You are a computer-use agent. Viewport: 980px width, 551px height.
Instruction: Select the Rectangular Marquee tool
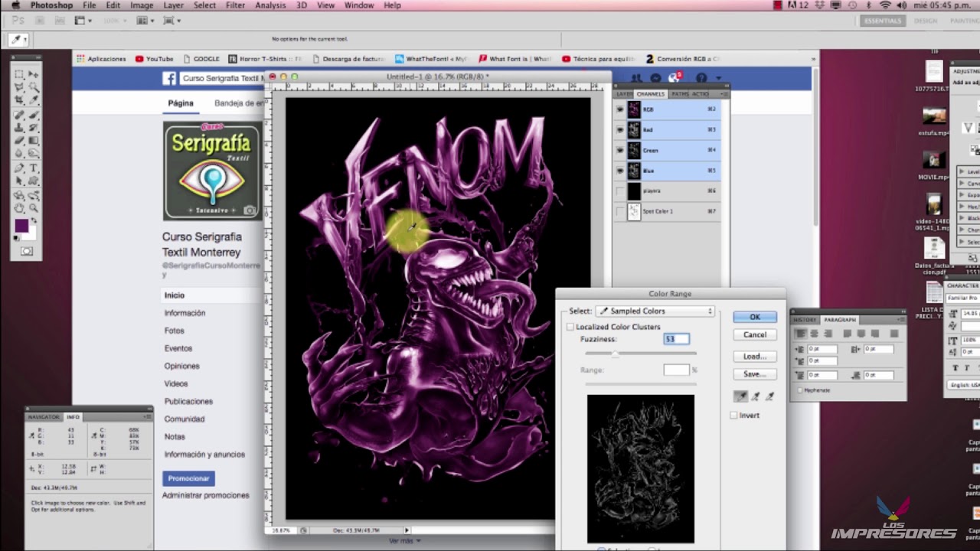tap(19, 74)
